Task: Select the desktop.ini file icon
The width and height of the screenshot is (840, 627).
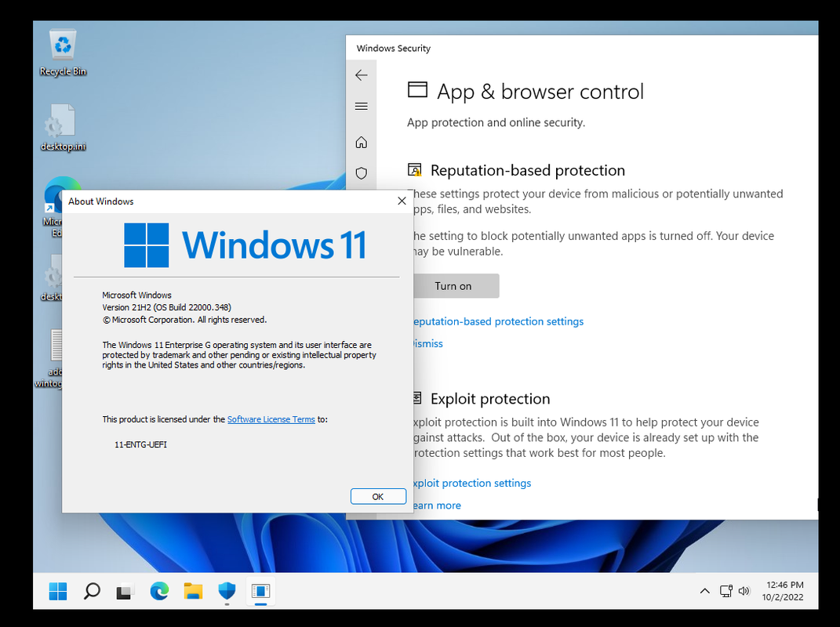Action: [63, 128]
